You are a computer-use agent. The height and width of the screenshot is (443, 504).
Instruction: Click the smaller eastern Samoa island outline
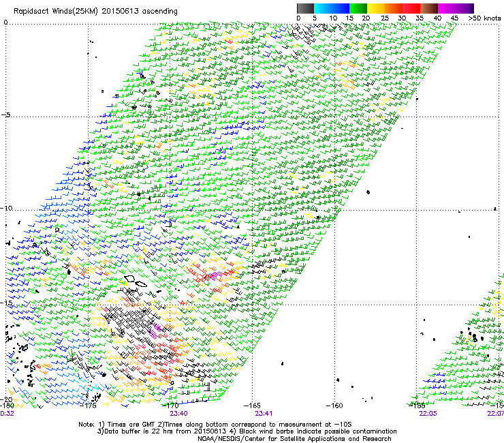(x=141, y=284)
